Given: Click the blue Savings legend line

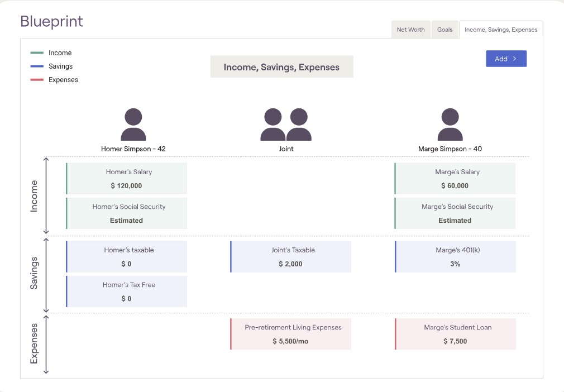Looking at the screenshot, I should click(37, 66).
